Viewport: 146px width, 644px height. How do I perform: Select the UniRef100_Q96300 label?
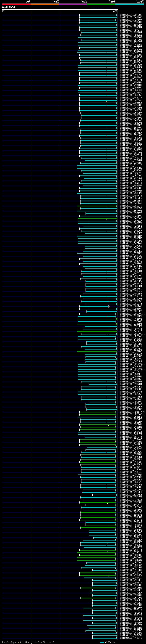pos(131,309)
